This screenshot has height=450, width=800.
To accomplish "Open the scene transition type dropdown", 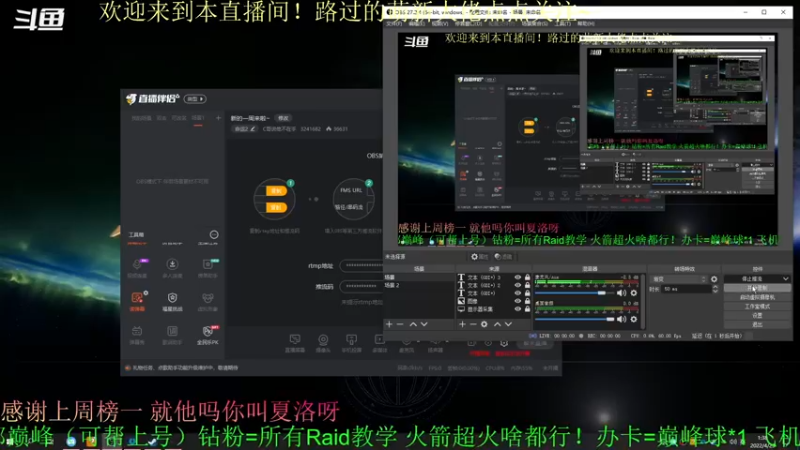I will [x=679, y=279].
